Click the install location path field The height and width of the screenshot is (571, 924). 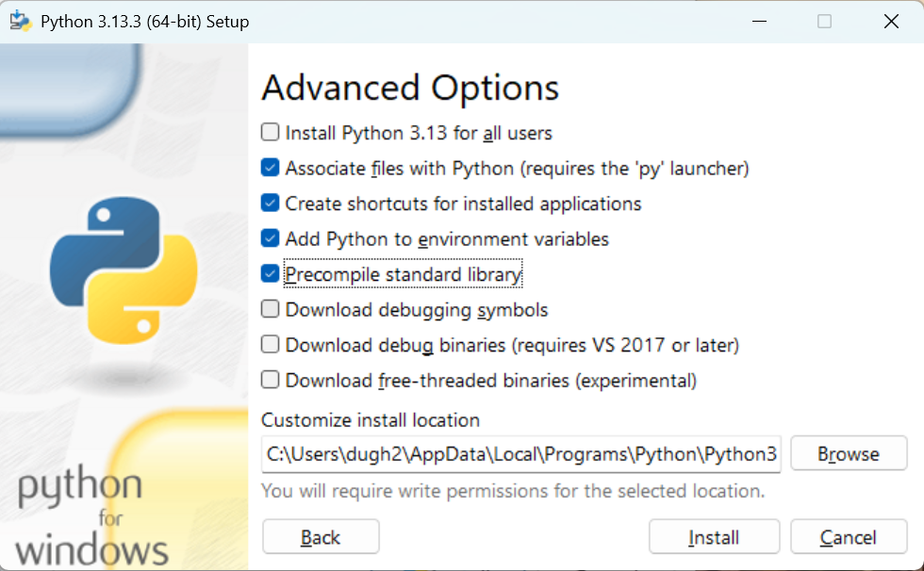coord(519,454)
